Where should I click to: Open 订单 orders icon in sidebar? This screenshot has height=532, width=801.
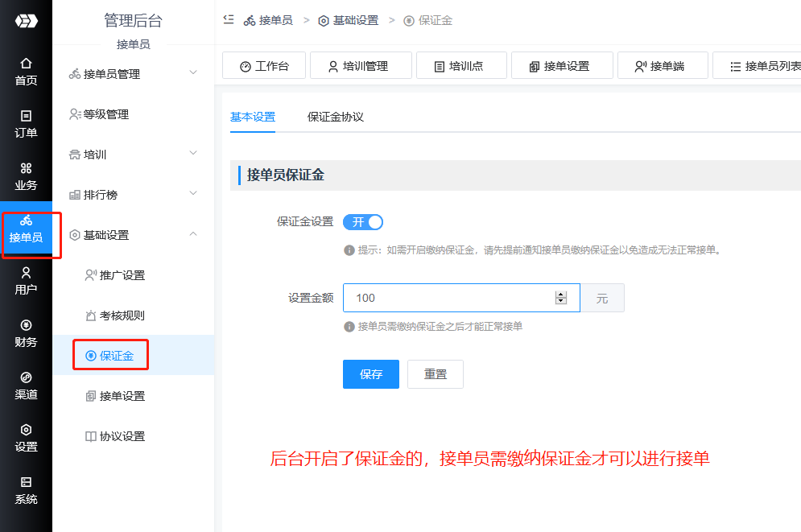click(26, 116)
